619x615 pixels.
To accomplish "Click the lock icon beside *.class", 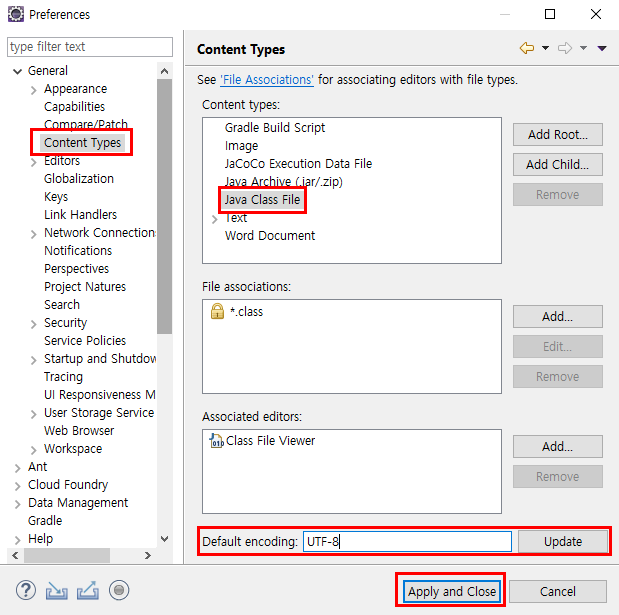I will 217,311.
